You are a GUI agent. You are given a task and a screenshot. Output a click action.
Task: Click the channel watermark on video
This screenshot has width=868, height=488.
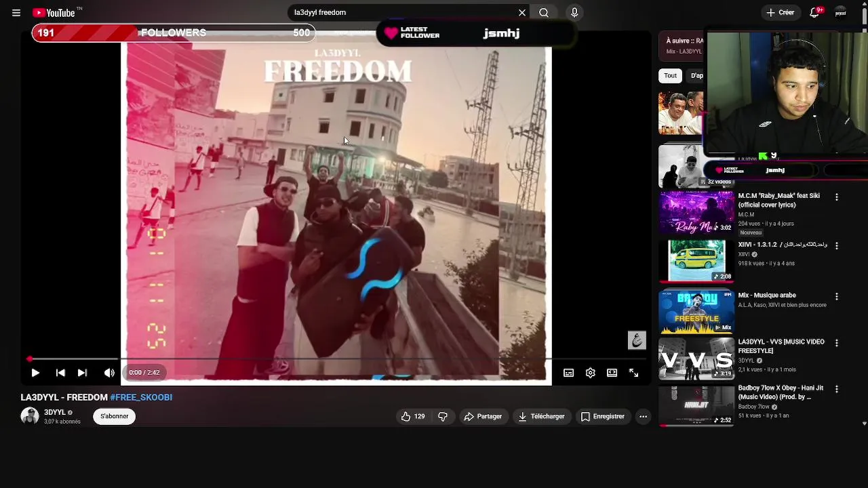[637, 340]
